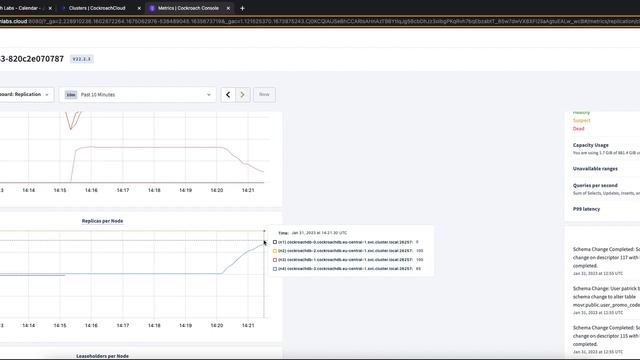Screen dimensions: 640x360
Task: Switch to Clusters | CockroachCloud tab
Action: (97, 8)
